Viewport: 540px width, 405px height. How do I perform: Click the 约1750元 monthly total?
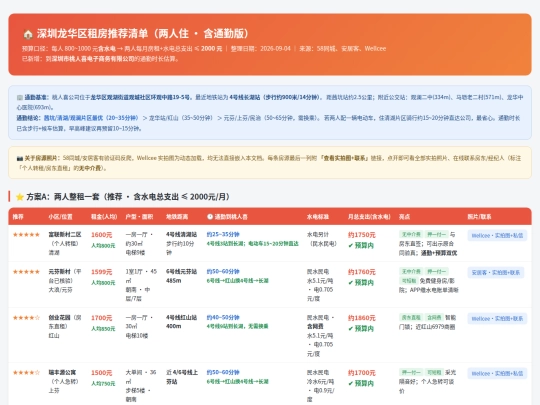362,235
